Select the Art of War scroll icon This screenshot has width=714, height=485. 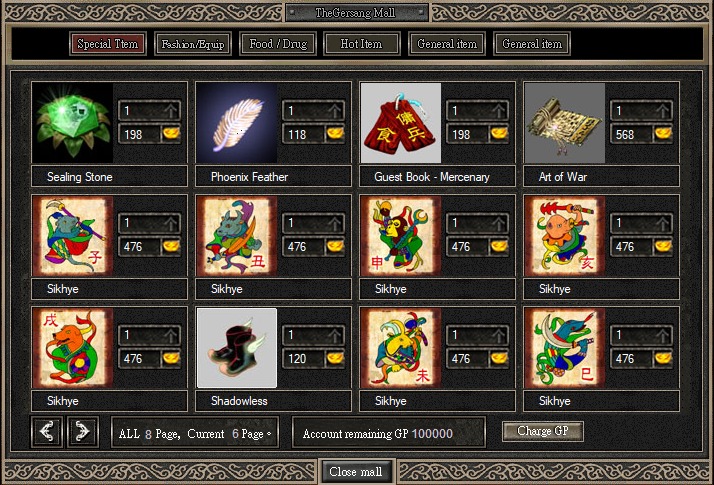click(565, 123)
